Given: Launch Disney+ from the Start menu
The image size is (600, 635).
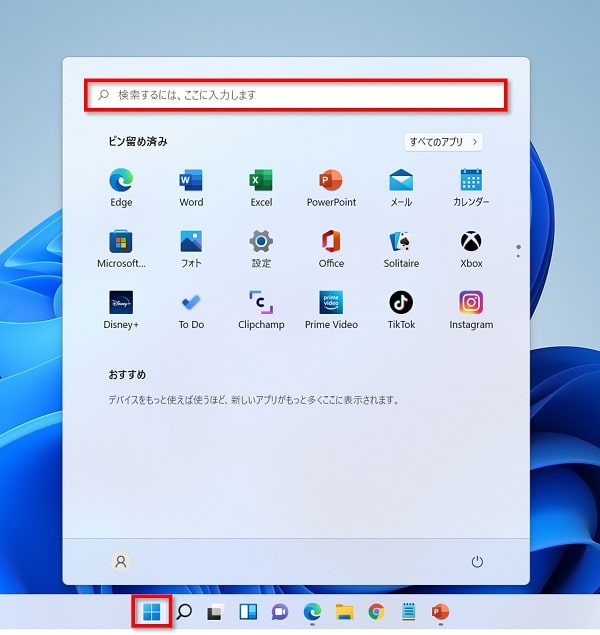Looking at the screenshot, I should [121, 310].
